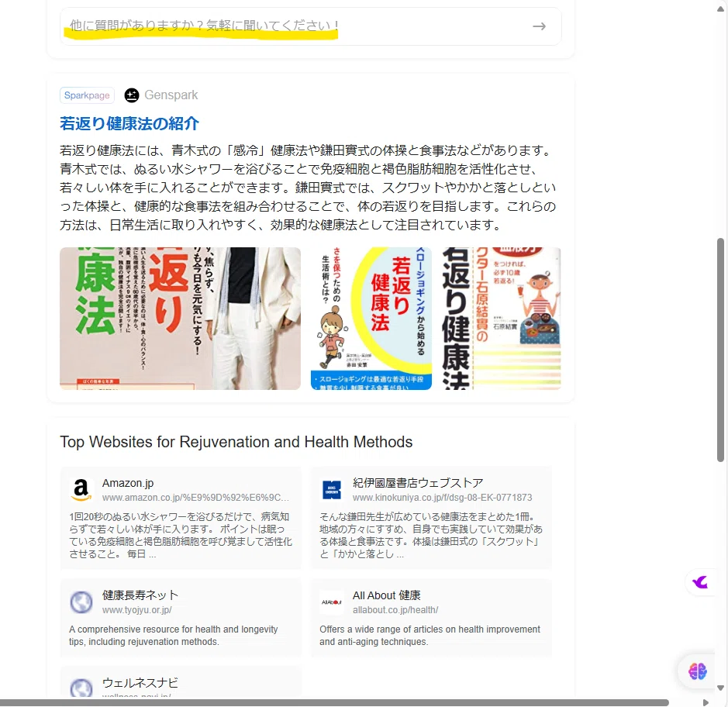Click the 'A comprehensive resource for health' description
728x707 pixels.
(174, 636)
